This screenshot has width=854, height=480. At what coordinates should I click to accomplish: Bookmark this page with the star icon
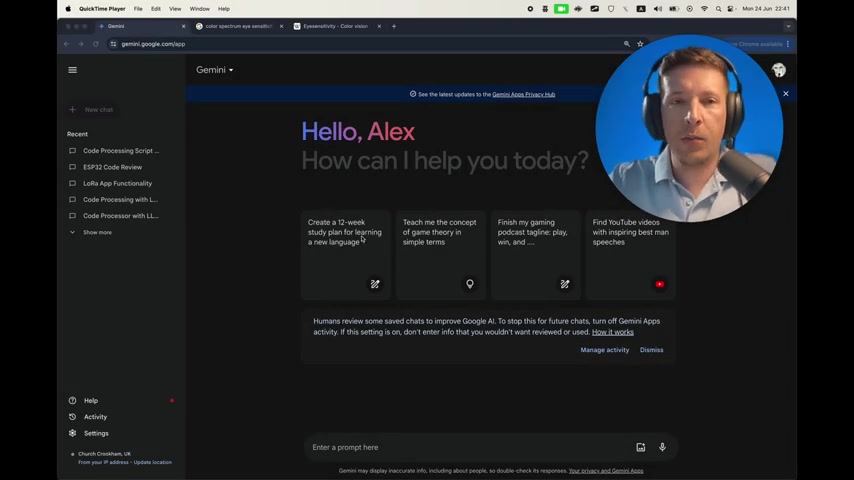(x=640, y=44)
